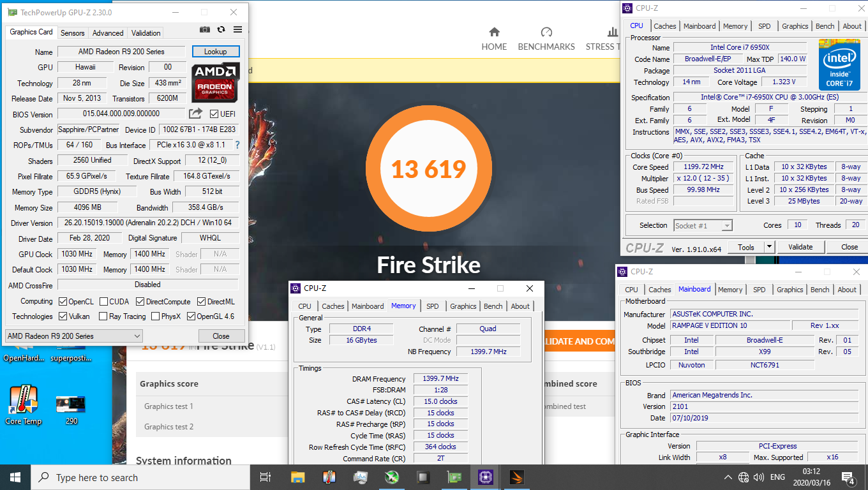Toggle the Vulkan checkbox
The height and width of the screenshot is (490, 868).
point(63,316)
